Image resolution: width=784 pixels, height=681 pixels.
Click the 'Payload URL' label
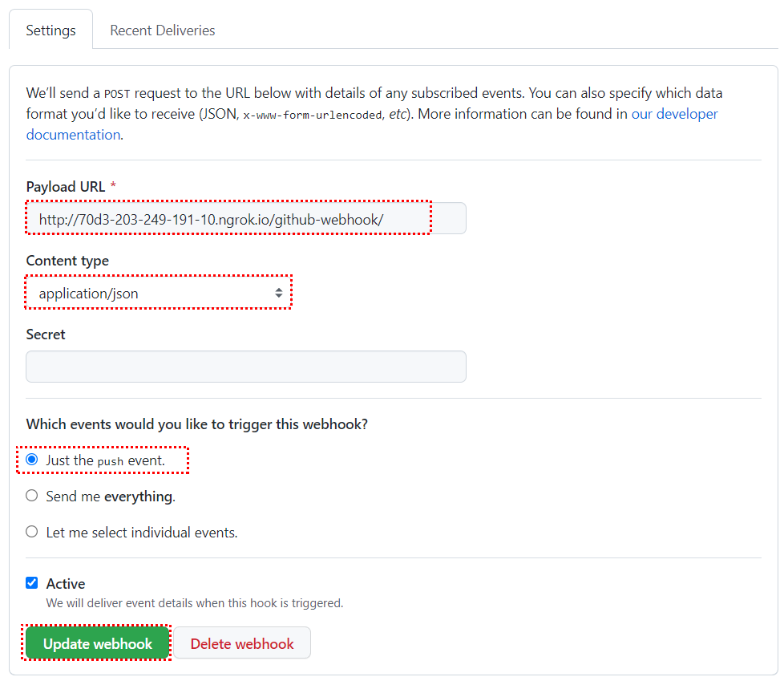pos(66,187)
